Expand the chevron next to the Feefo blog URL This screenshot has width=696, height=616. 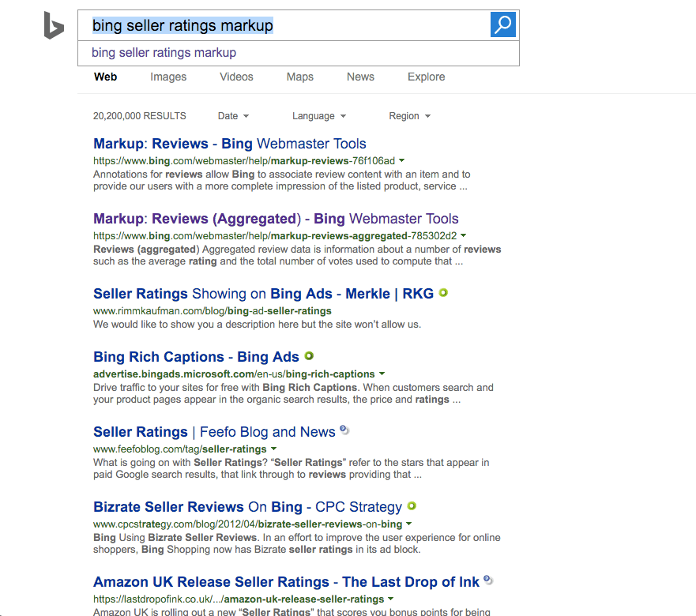273,448
